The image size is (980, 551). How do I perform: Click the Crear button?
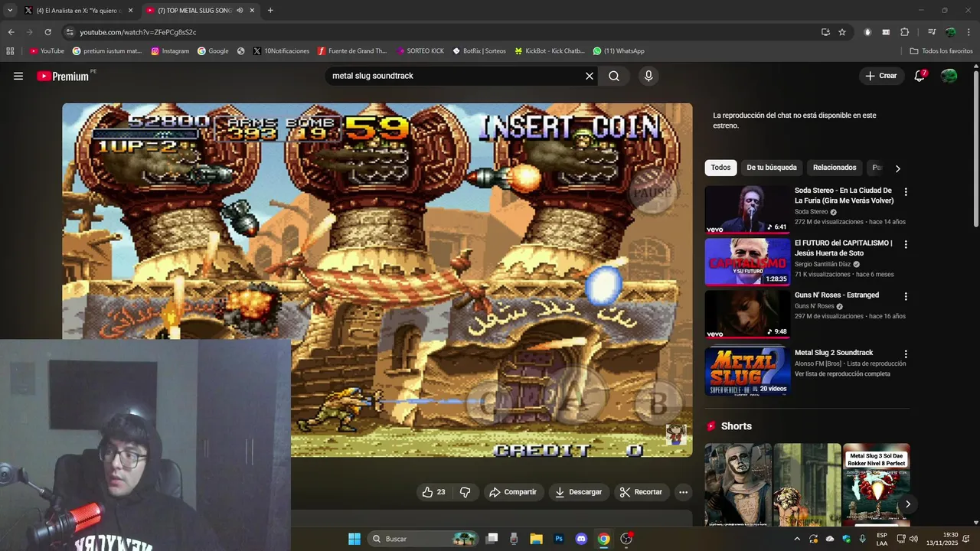pos(880,76)
